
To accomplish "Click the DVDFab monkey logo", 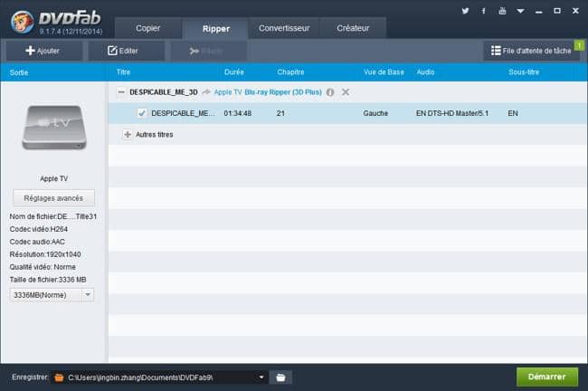I will click(22, 22).
